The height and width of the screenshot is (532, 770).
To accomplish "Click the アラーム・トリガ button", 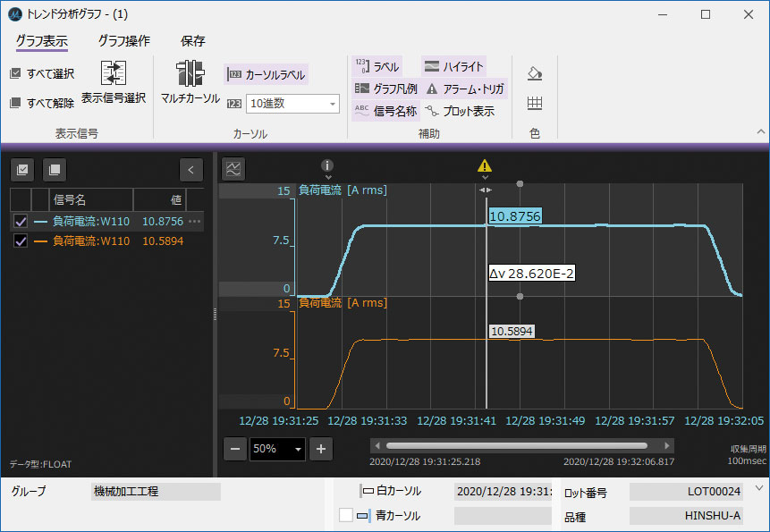I will [x=464, y=89].
